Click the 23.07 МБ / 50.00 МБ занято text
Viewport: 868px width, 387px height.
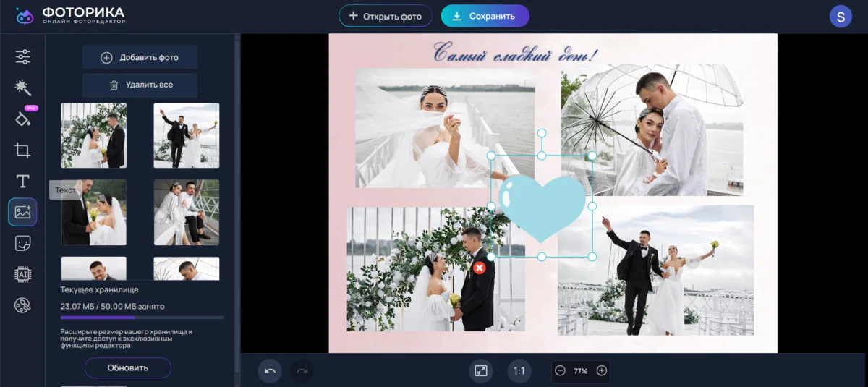tap(113, 306)
